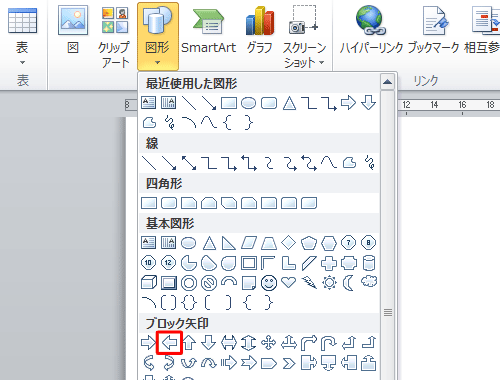Select the Cross basic shape

pos(329,263)
